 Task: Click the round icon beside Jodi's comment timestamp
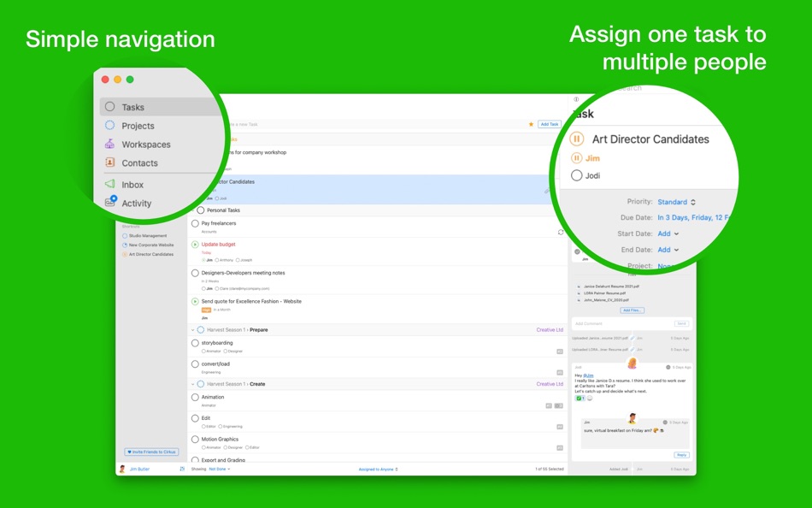point(668,367)
